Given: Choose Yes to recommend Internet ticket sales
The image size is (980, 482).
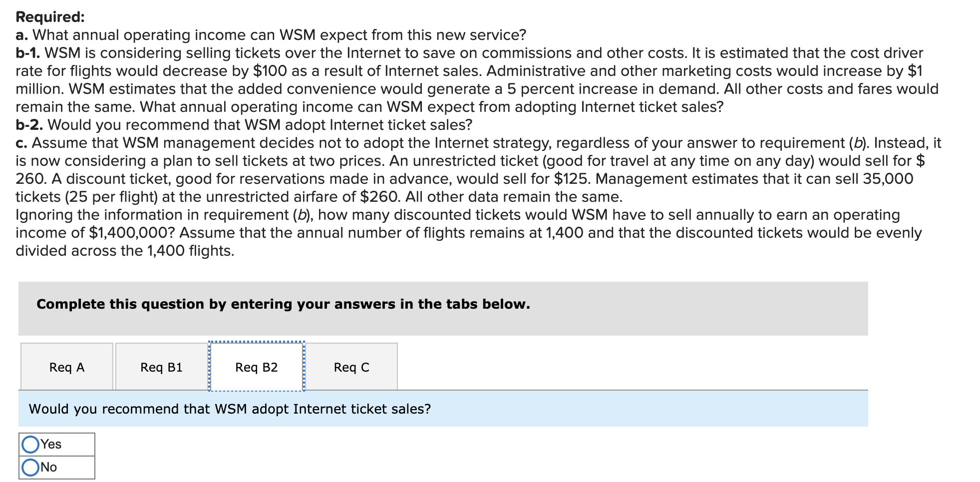Looking at the screenshot, I should pyautogui.click(x=30, y=444).
